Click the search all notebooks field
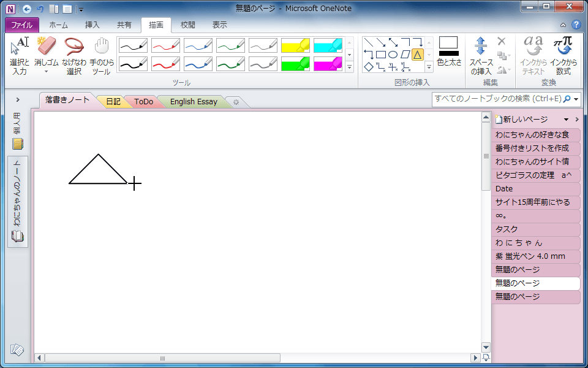The width and height of the screenshot is (588, 368). (498, 99)
